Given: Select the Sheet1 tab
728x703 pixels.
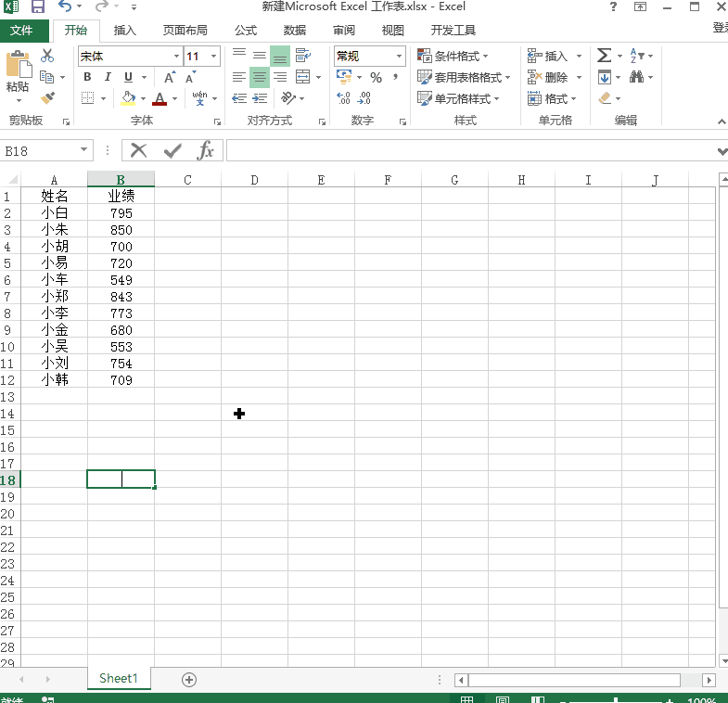Looking at the screenshot, I should coord(119,678).
